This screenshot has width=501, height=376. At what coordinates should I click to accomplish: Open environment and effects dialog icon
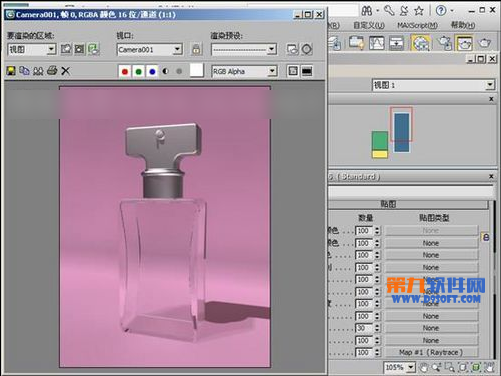tap(307, 49)
